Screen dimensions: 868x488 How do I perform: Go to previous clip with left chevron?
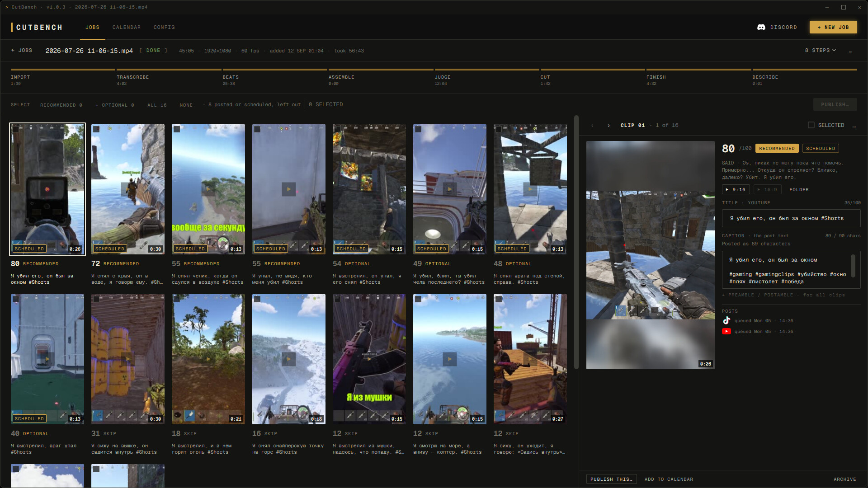pos(592,126)
